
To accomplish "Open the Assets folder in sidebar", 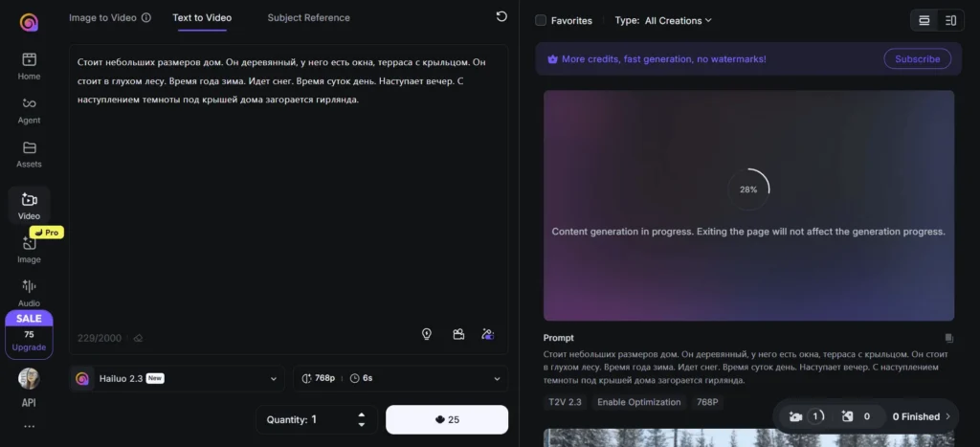I will pyautogui.click(x=29, y=154).
